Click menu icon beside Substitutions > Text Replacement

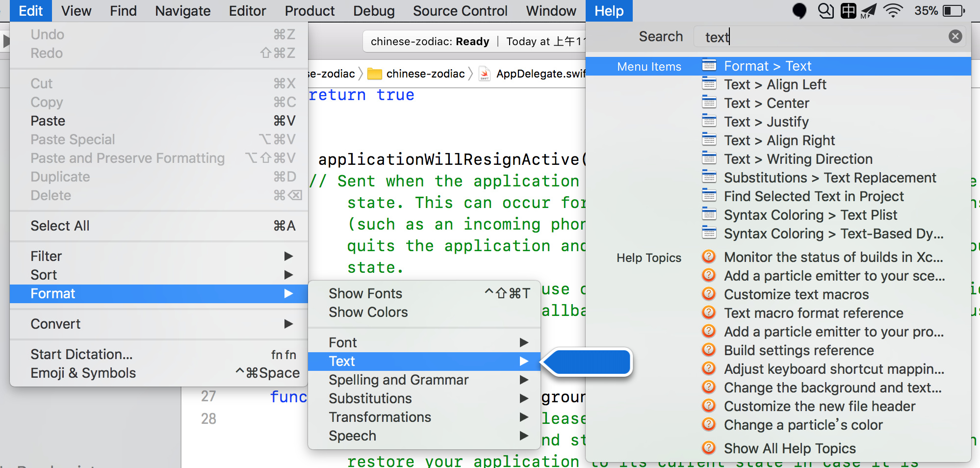click(709, 178)
